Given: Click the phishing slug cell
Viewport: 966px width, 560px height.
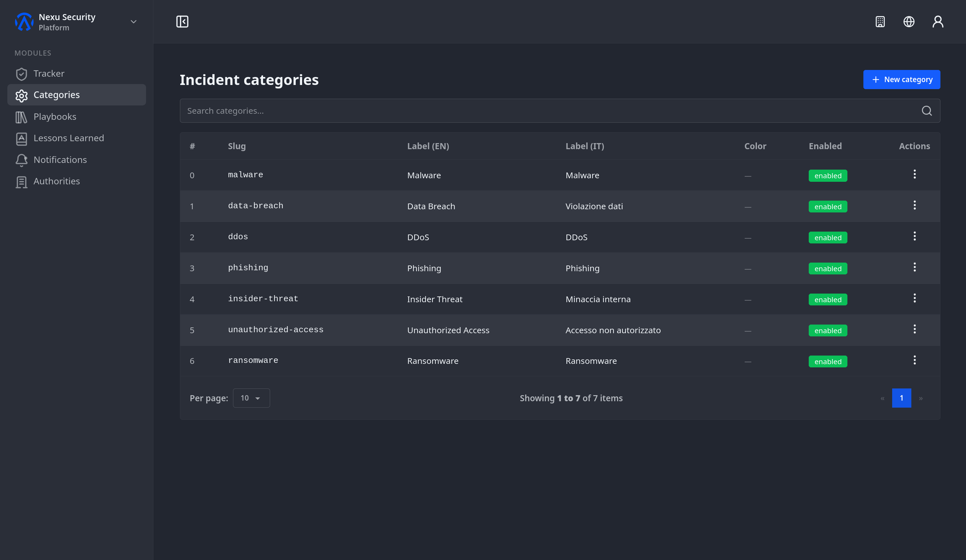Looking at the screenshot, I should click(x=248, y=268).
